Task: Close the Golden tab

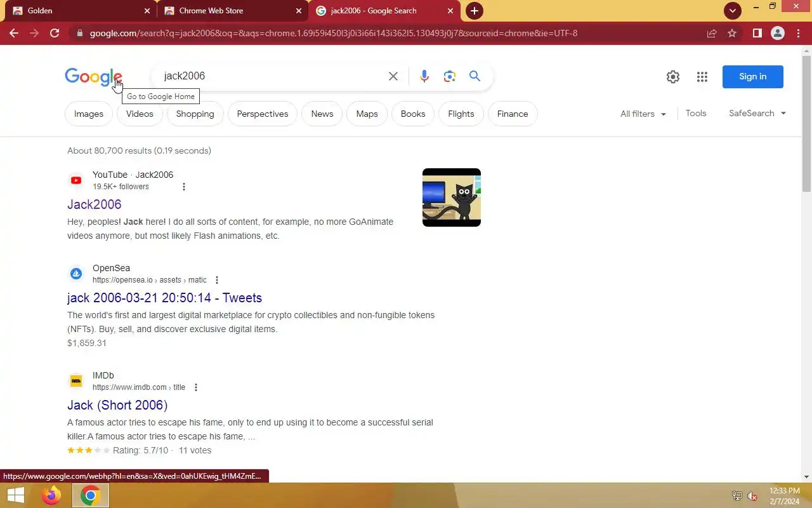Action: point(147,11)
